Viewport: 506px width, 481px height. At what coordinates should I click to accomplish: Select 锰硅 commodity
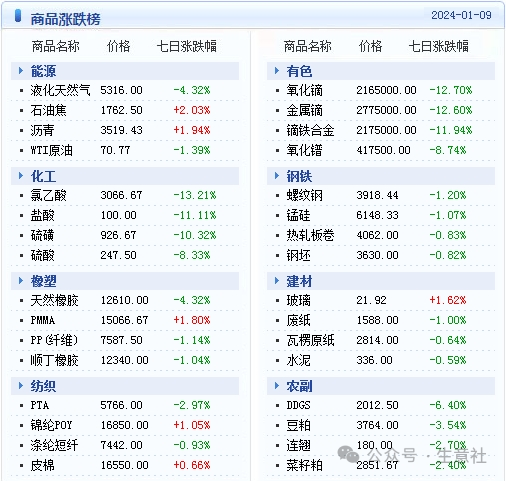click(x=298, y=215)
